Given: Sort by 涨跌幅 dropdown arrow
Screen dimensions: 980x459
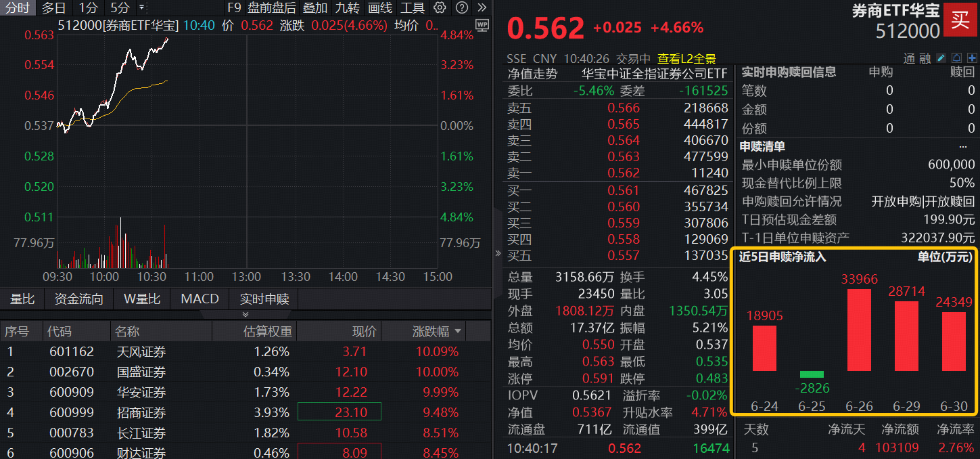Looking at the screenshot, I should (458, 332).
